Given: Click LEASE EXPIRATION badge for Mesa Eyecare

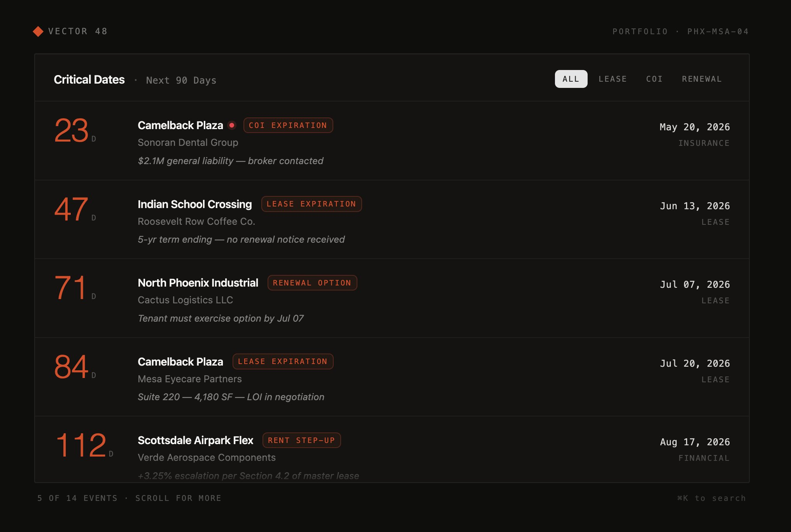Looking at the screenshot, I should [x=283, y=362].
